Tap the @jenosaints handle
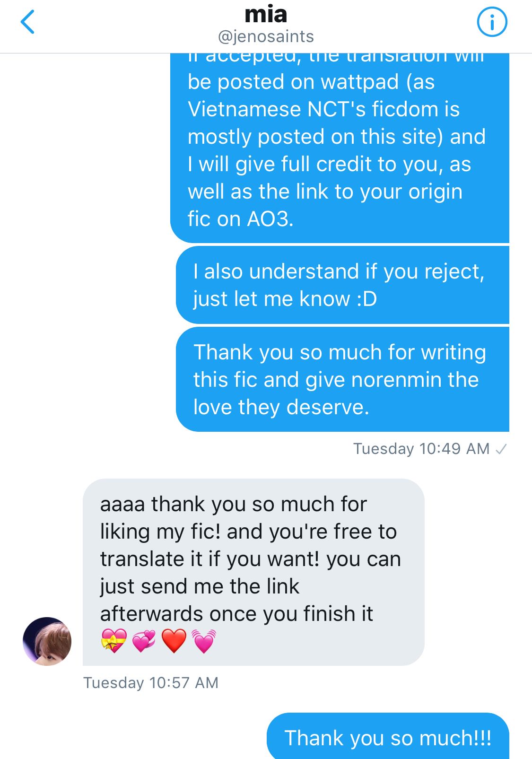The width and height of the screenshot is (532, 759). coord(266,36)
